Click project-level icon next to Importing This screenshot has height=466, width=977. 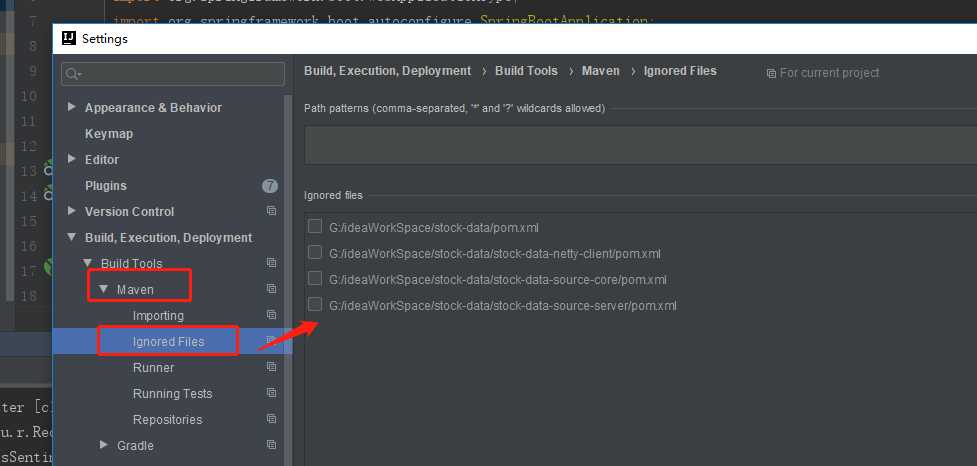271,315
